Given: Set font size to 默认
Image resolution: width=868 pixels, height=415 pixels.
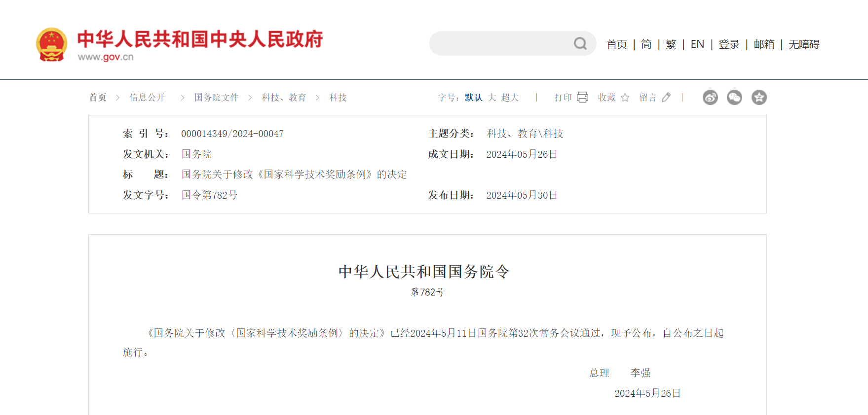Looking at the screenshot, I should click(x=473, y=98).
